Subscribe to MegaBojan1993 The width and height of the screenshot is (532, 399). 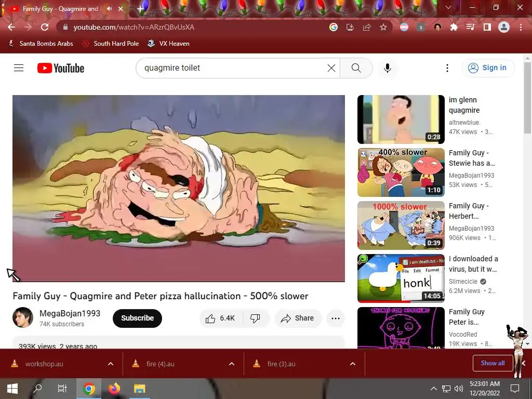(137, 318)
